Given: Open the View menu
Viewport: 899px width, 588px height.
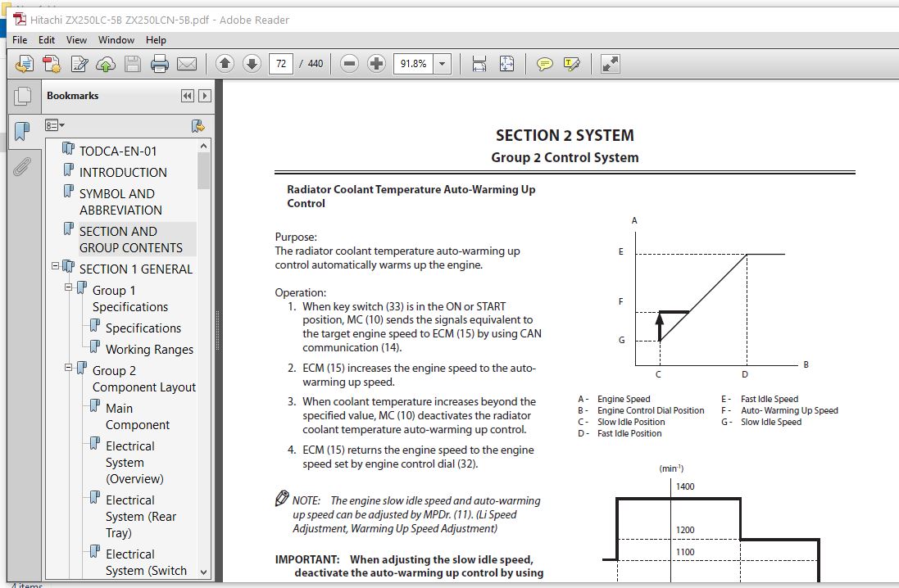Looking at the screenshot, I should point(76,39).
